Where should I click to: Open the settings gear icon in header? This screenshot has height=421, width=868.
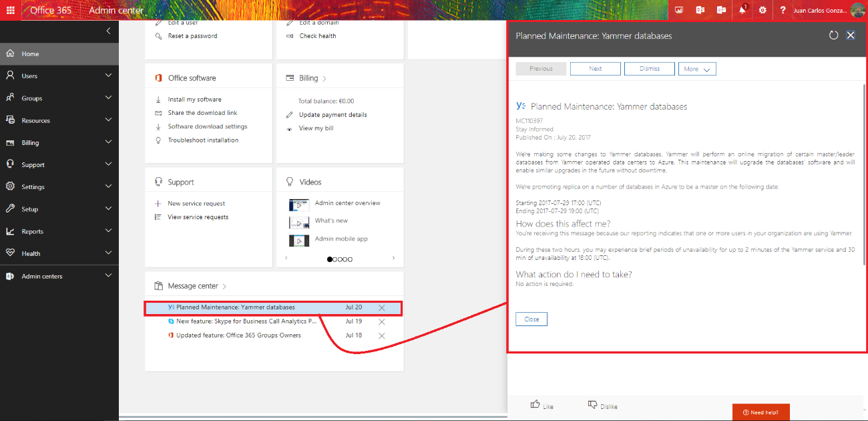point(762,10)
